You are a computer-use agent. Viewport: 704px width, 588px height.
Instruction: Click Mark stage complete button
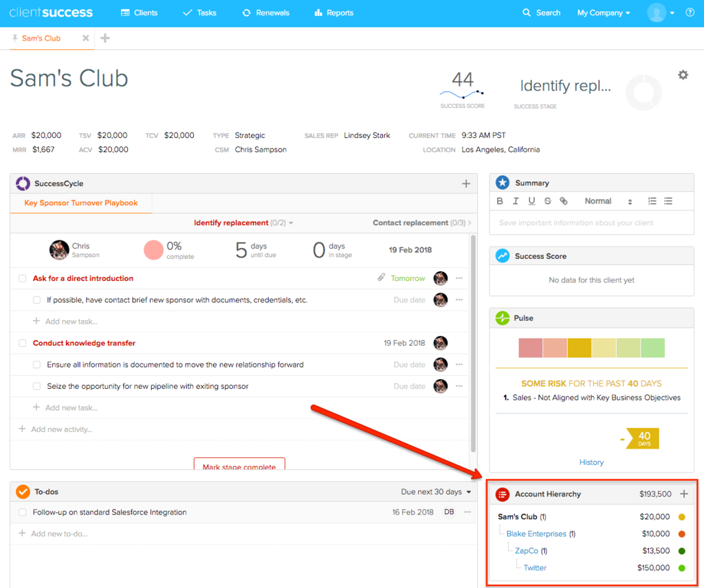coord(239,464)
